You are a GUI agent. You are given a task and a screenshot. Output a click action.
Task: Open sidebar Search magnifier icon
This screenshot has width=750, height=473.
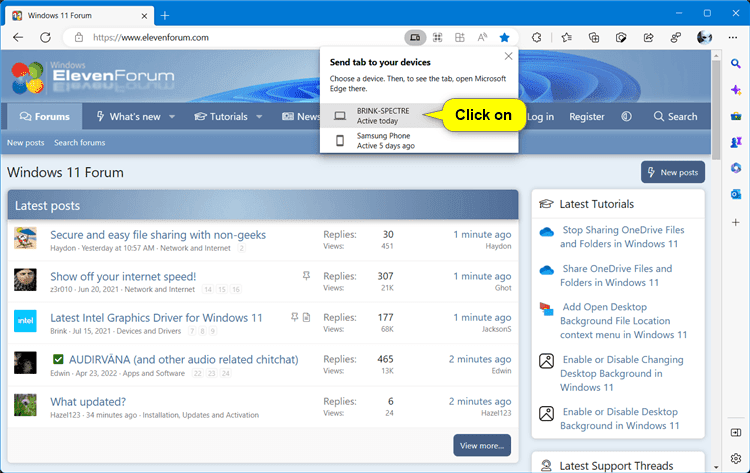(x=736, y=64)
